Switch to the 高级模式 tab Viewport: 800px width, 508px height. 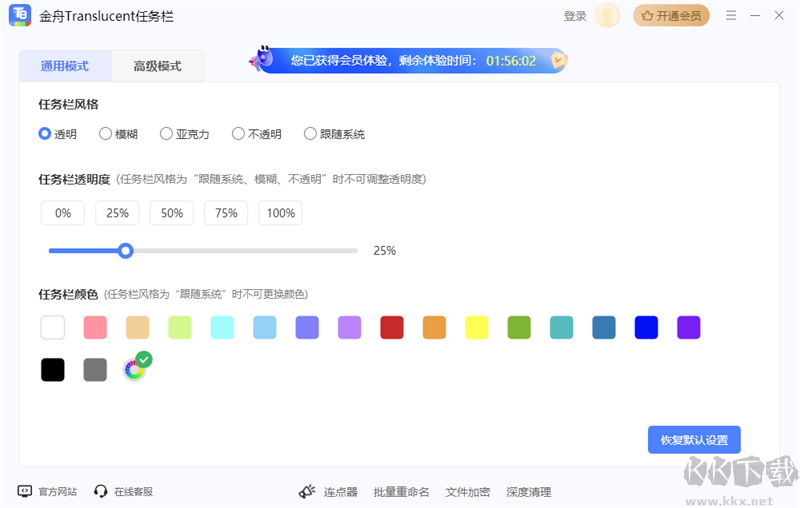pyautogui.click(x=158, y=66)
